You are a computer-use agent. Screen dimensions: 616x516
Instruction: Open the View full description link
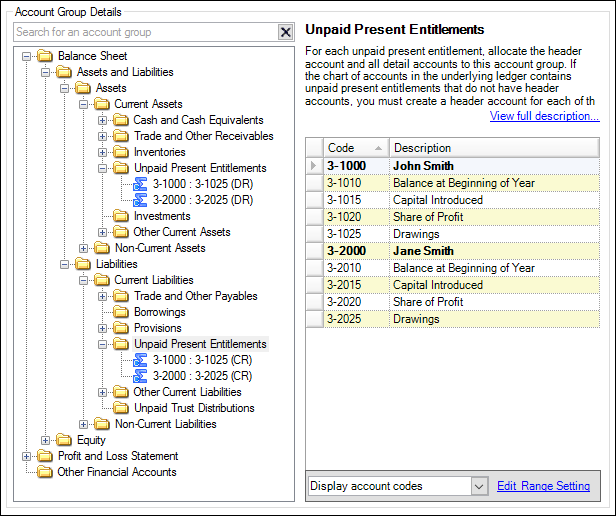click(x=544, y=116)
